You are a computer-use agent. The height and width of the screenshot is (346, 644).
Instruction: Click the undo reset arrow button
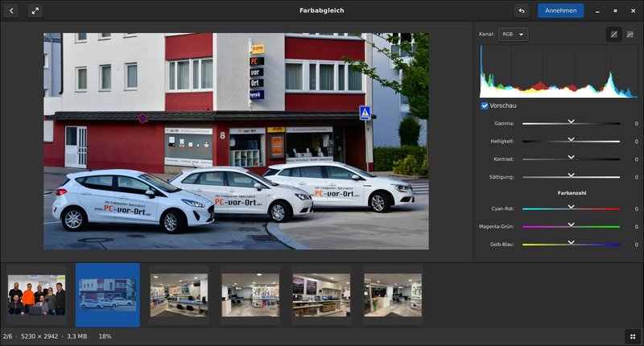(x=522, y=10)
